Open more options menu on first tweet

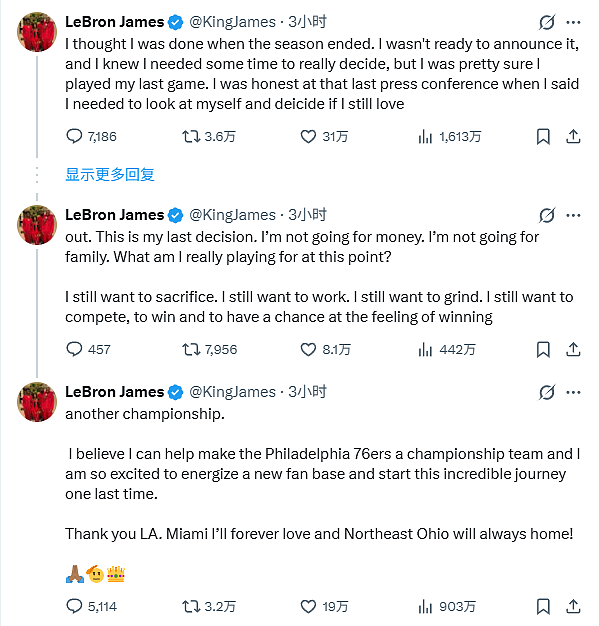coord(573,22)
